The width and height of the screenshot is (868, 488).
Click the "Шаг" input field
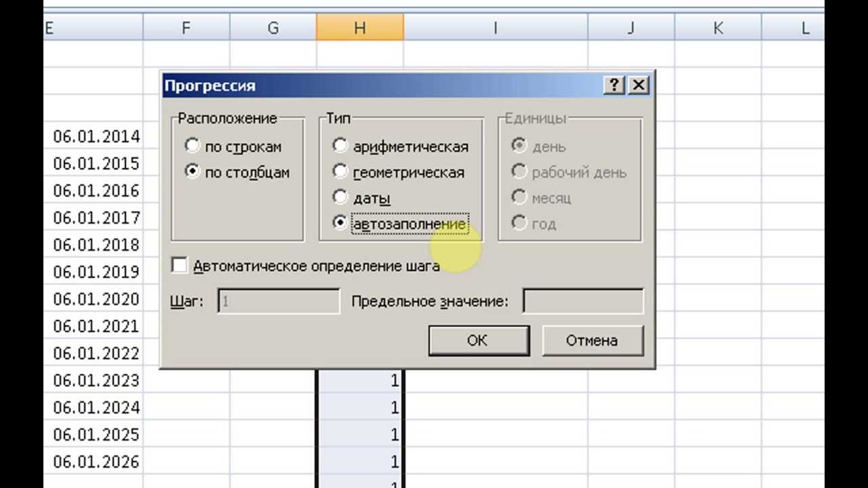click(279, 301)
